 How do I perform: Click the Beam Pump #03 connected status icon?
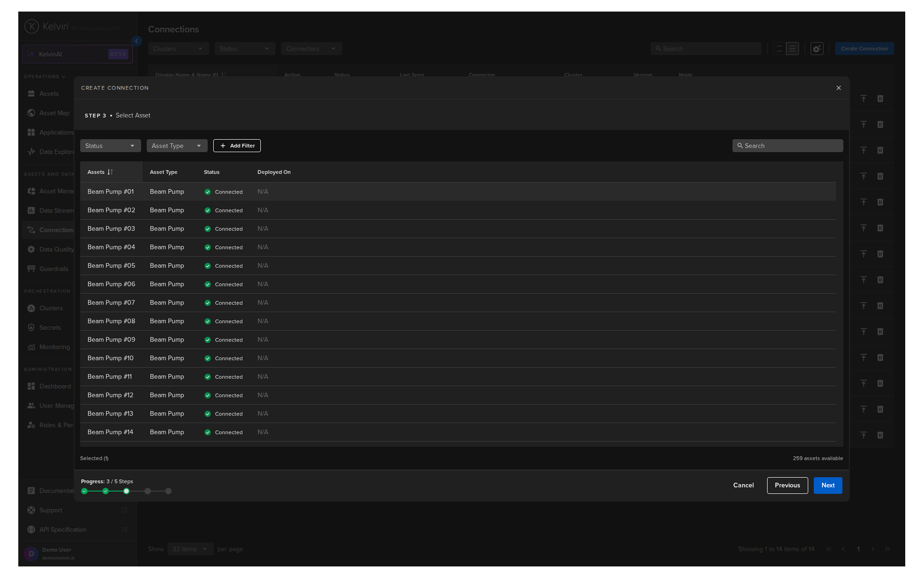(x=207, y=229)
